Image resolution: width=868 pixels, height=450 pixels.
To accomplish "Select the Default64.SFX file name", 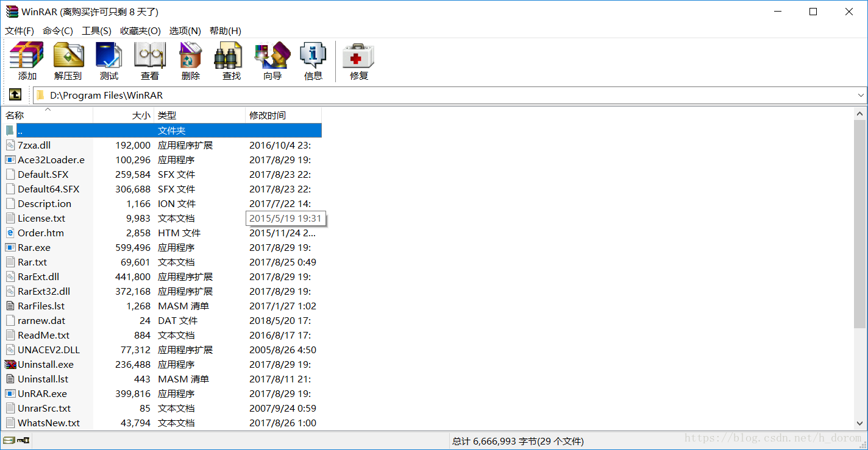I will [49, 189].
